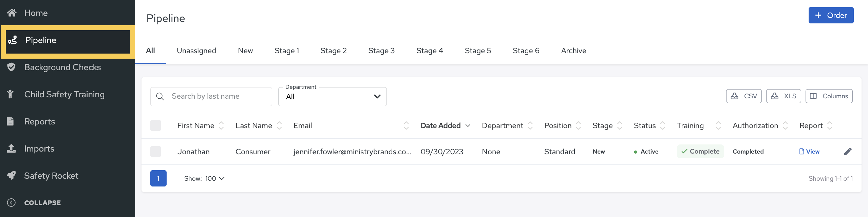868x217 pixels.
Task: Sort by Email column arrows
Action: point(406,126)
